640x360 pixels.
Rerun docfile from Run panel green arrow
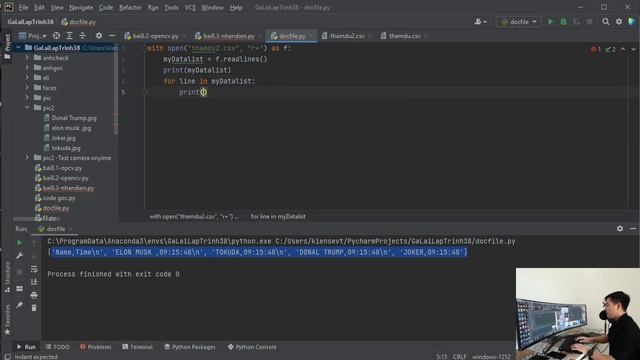[x=19, y=243]
